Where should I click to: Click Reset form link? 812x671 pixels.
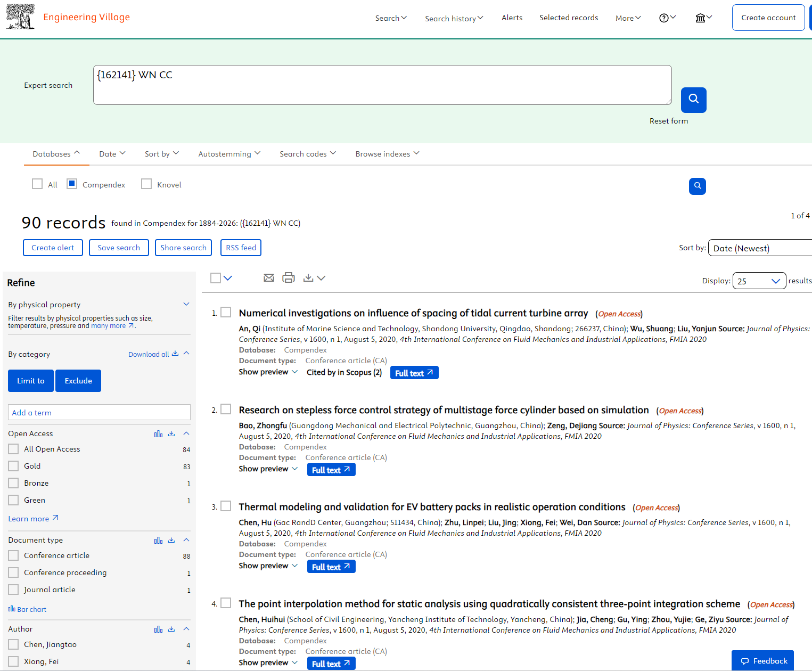point(669,121)
